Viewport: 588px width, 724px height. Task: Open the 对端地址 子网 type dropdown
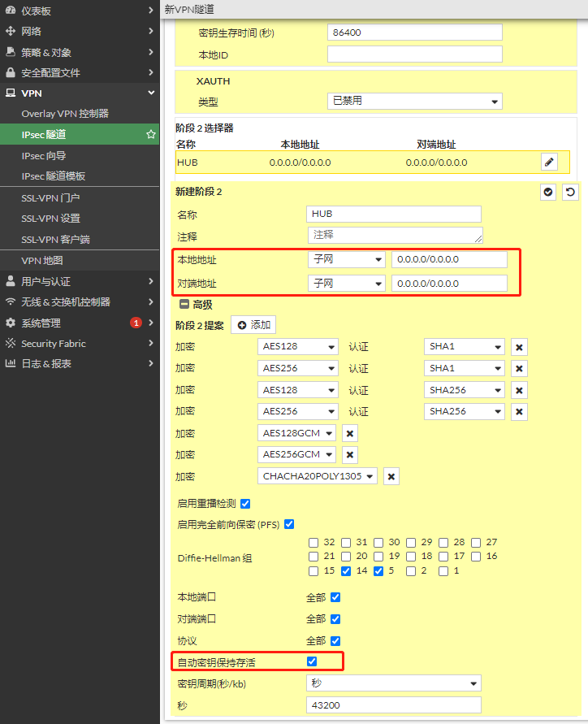click(347, 284)
